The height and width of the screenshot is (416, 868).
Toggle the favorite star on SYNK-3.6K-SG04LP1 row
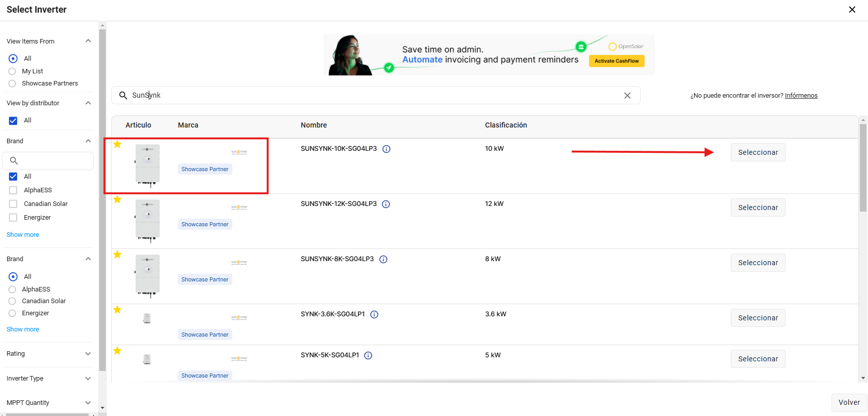click(x=117, y=310)
